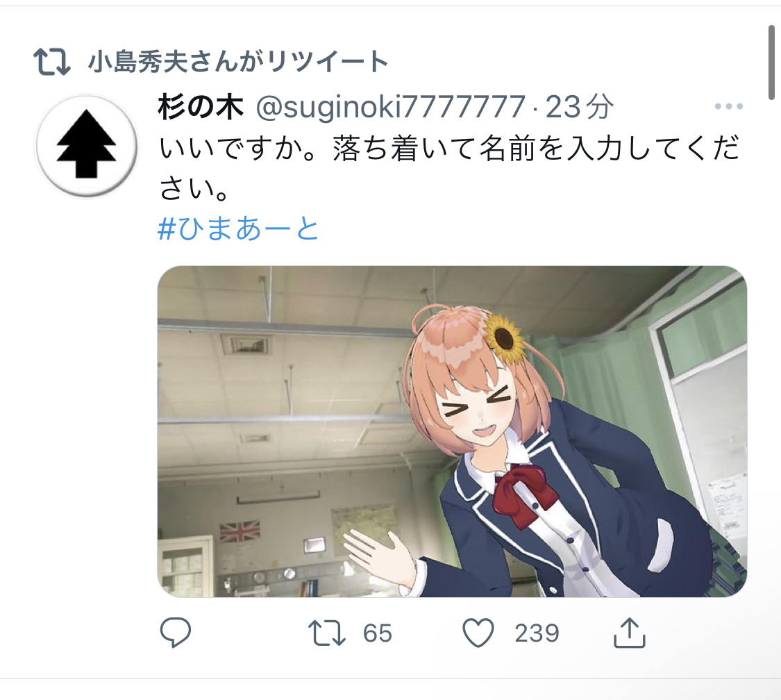Click the vertical scrollbar thumb
The width and height of the screenshot is (781, 700).
click(x=772, y=62)
